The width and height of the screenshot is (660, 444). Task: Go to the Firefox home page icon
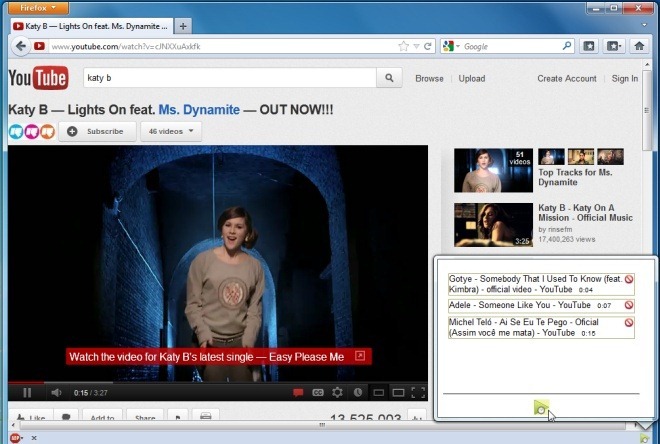639,46
